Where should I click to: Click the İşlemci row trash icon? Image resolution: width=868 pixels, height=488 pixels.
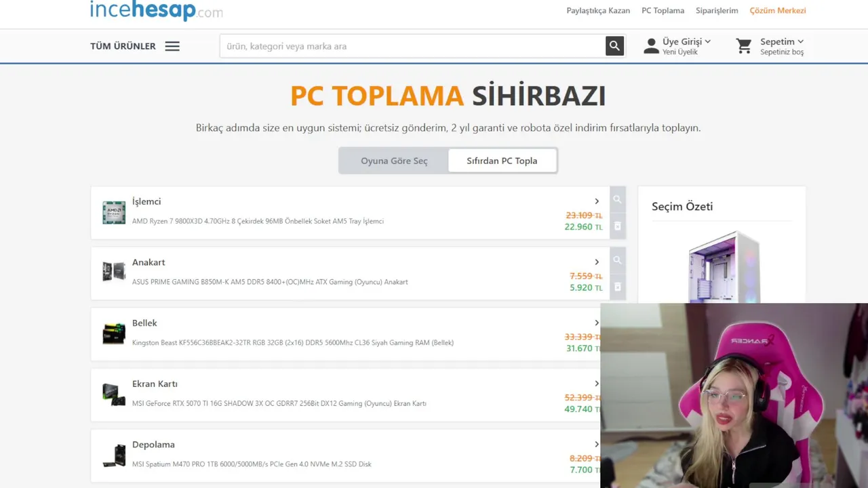coord(617,226)
